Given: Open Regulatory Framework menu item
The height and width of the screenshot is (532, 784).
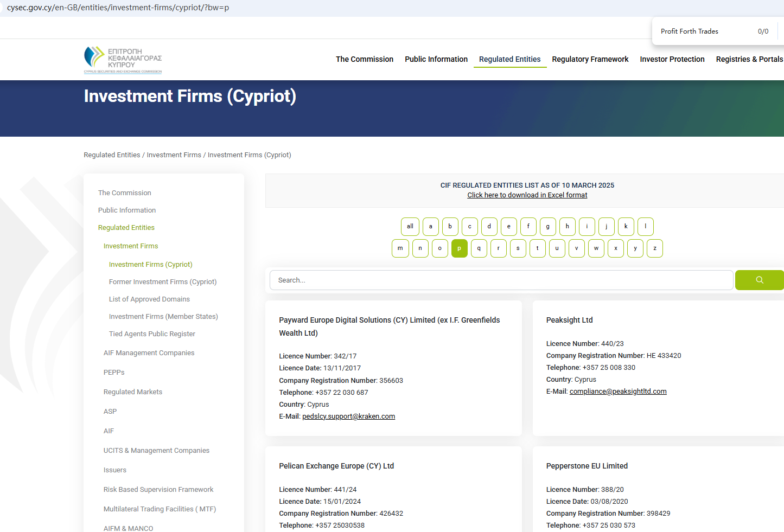Looking at the screenshot, I should tap(590, 59).
